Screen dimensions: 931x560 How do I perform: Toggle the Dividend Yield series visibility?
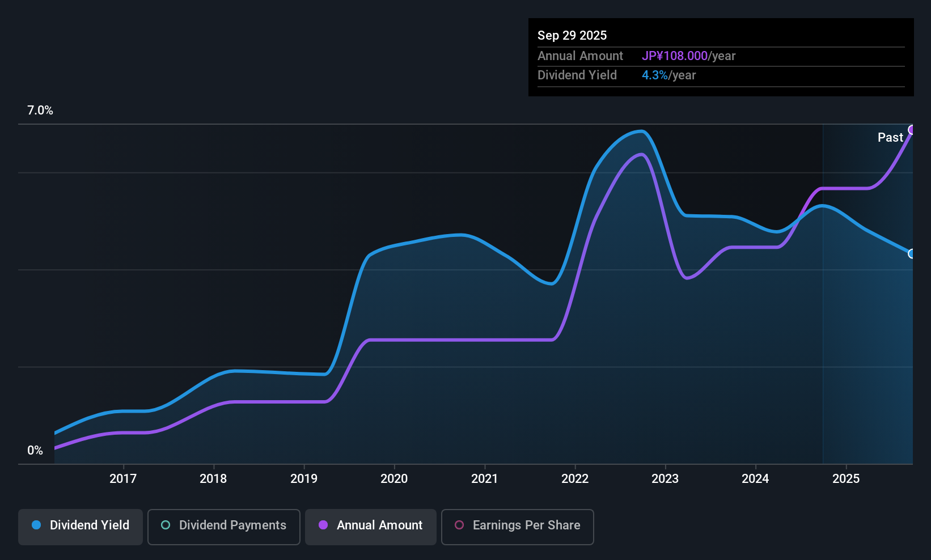point(80,527)
